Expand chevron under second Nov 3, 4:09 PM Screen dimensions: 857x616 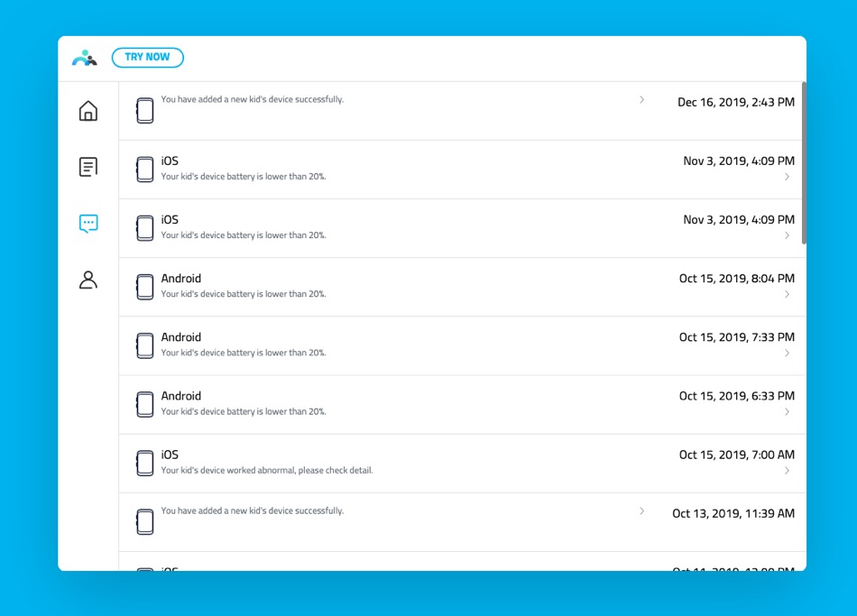[787, 235]
